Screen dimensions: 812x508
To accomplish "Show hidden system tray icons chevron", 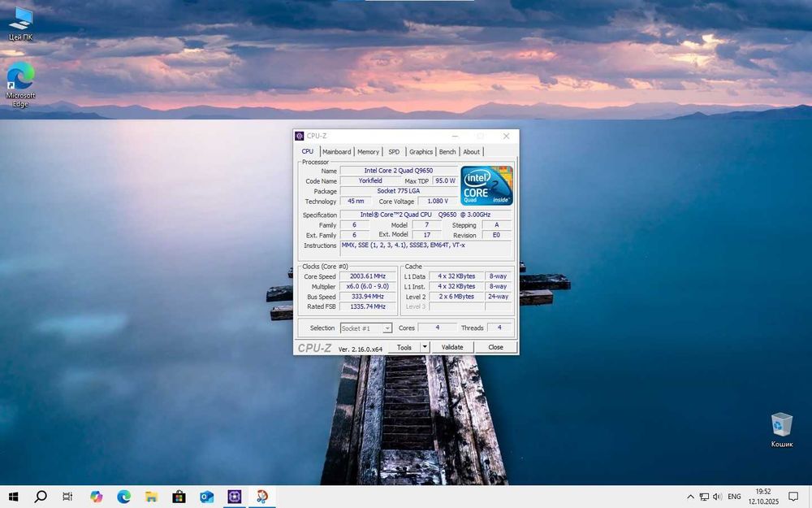I will [690, 497].
